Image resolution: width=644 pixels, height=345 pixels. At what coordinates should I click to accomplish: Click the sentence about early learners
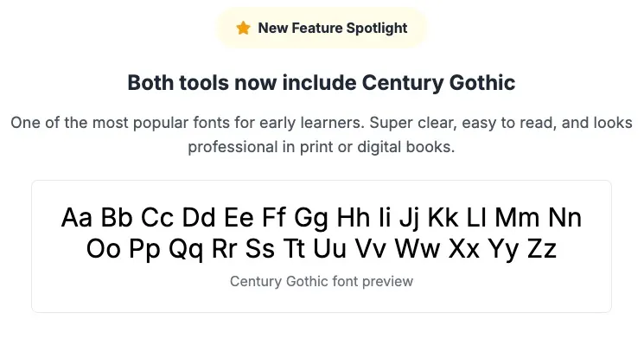[322, 123]
